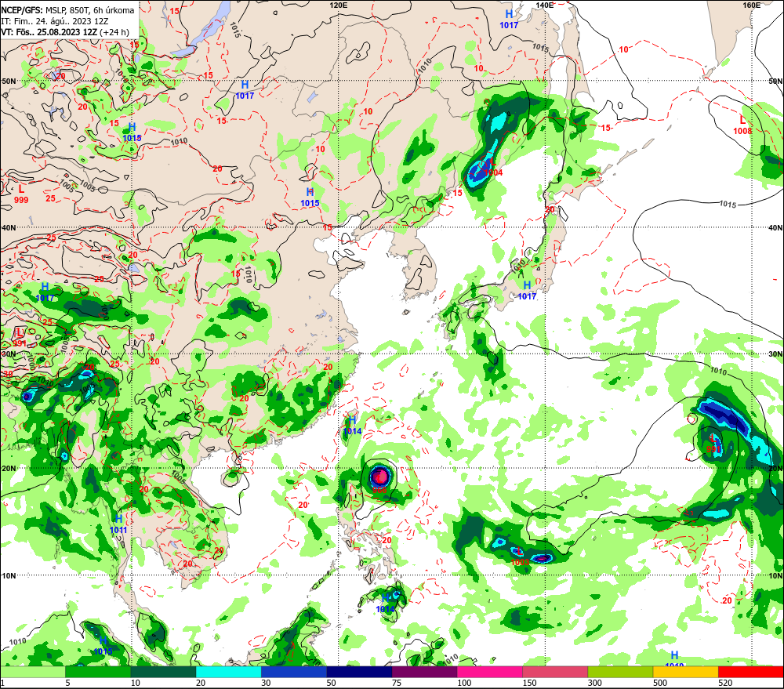
Task: Click the L 1008 low near Kamchatka
Action: click(742, 125)
